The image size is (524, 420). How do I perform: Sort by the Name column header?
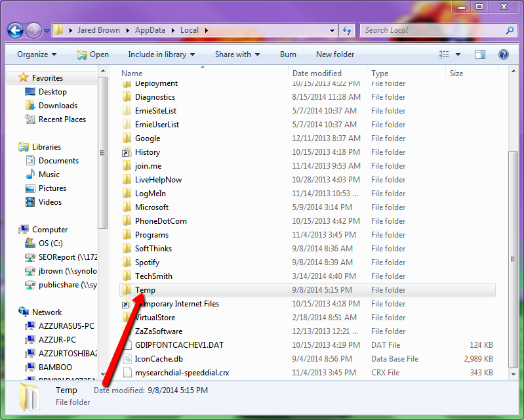click(x=132, y=73)
